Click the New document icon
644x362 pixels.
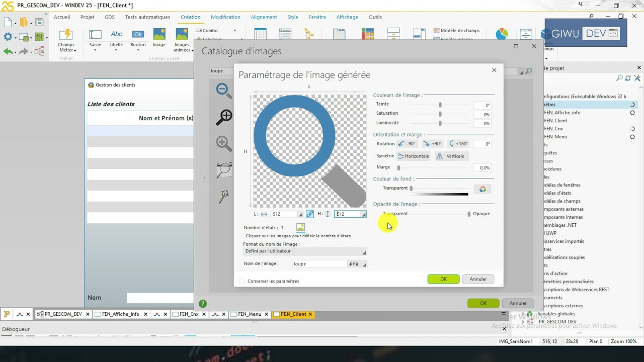[x=8, y=22]
